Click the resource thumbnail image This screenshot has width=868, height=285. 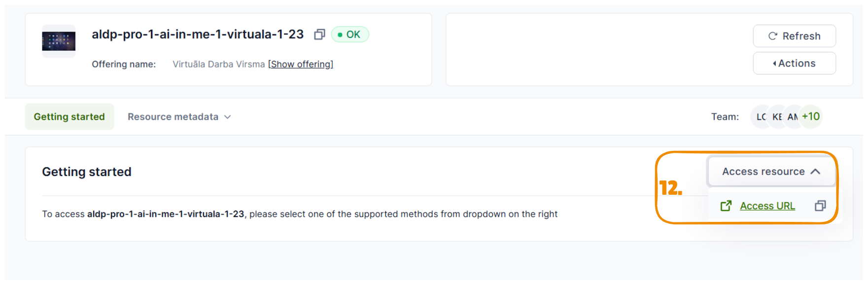tap(59, 41)
